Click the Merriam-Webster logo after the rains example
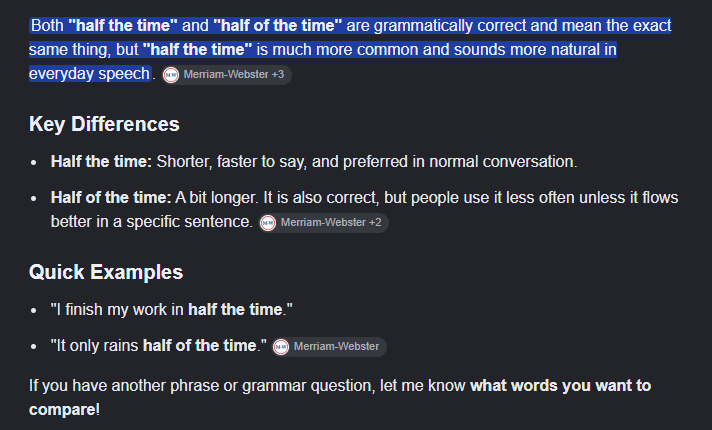Screen dimensions: 712x430 click(x=281, y=347)
